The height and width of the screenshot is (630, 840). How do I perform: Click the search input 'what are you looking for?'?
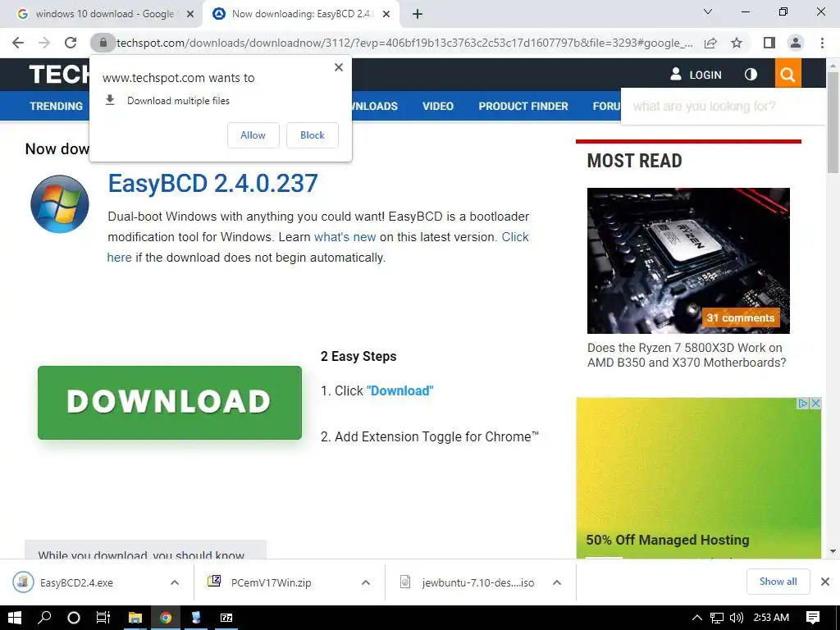724,107
